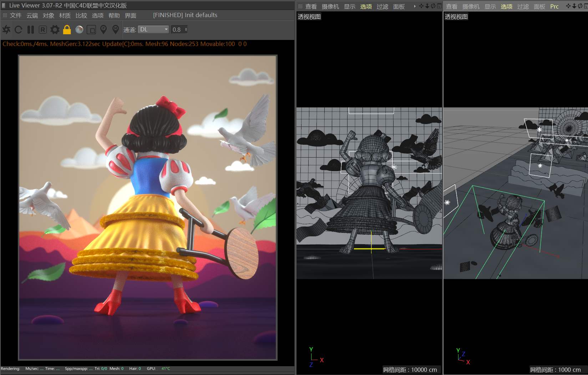Select the focus picker (F) pin
588x375 pixels.
(103, 30)
